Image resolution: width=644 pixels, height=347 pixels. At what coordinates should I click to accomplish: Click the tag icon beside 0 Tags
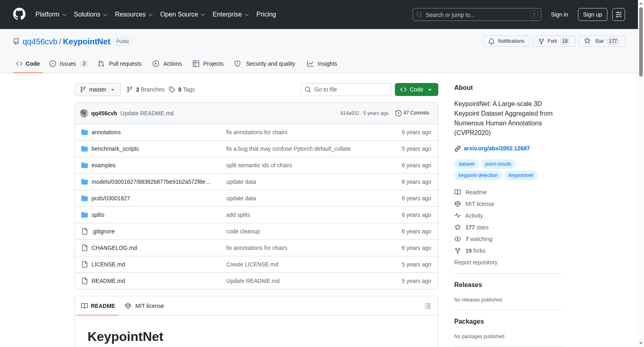pyautogui.click(x=172, y=89)
